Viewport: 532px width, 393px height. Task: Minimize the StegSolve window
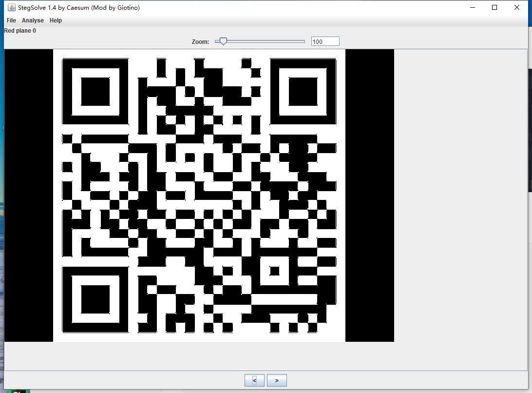pyautogui.click(x=472, y=7)
